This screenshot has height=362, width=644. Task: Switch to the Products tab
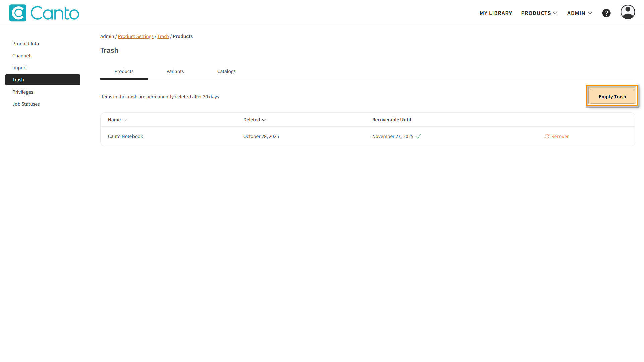coord(124,71)
